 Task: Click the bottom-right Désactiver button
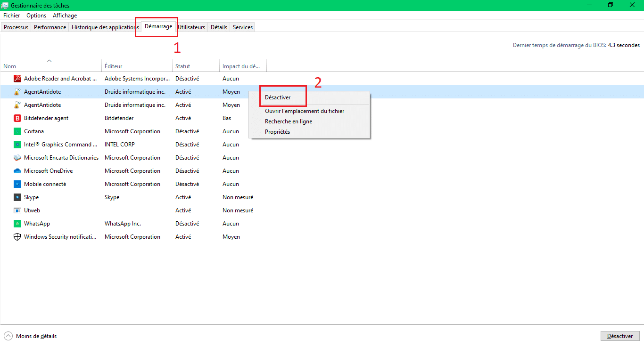[x=620, y=336]
